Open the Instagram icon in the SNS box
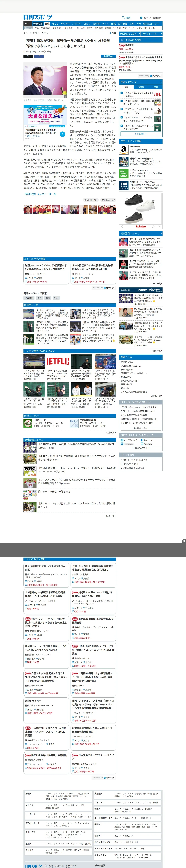The image size is (186, 868). [122, 444]
